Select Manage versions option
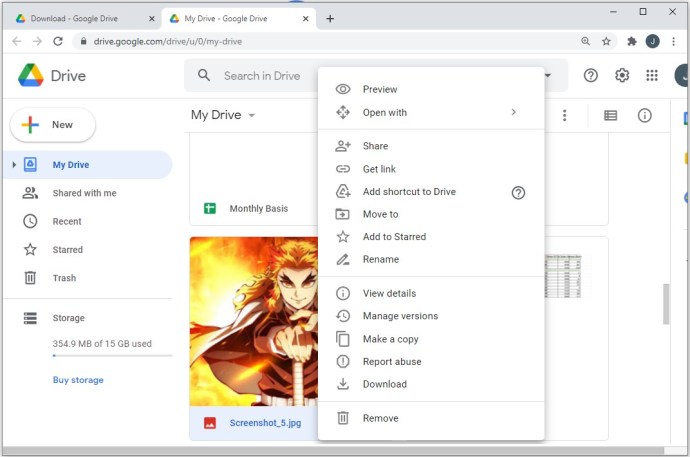The width and height of the screenshot is (690, 457). [431, 316]
